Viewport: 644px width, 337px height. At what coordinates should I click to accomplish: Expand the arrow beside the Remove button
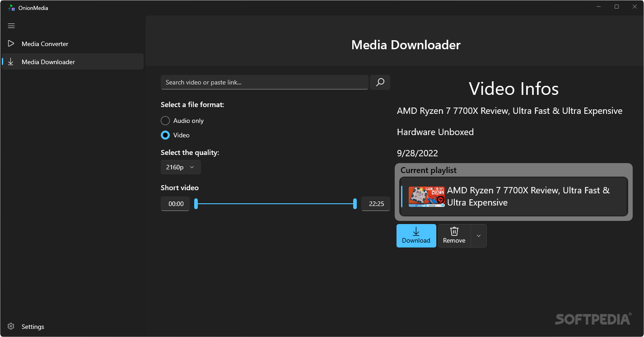pos(479,236)
